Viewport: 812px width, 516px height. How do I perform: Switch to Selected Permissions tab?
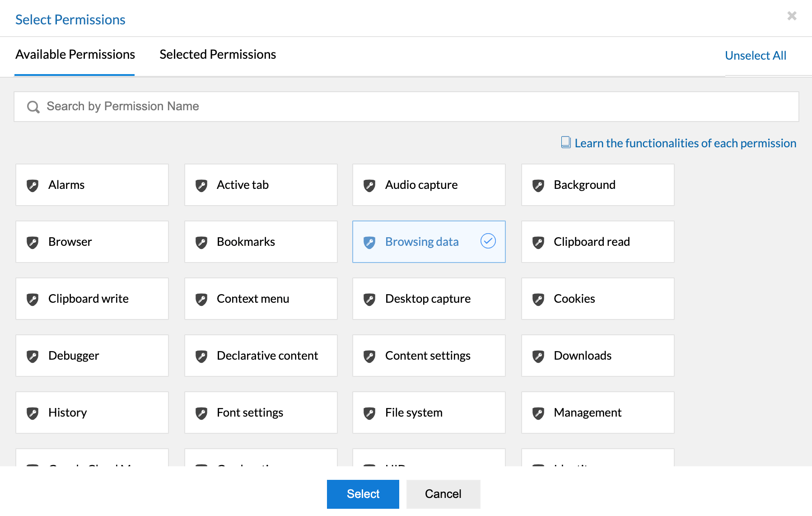pos(218,55)
